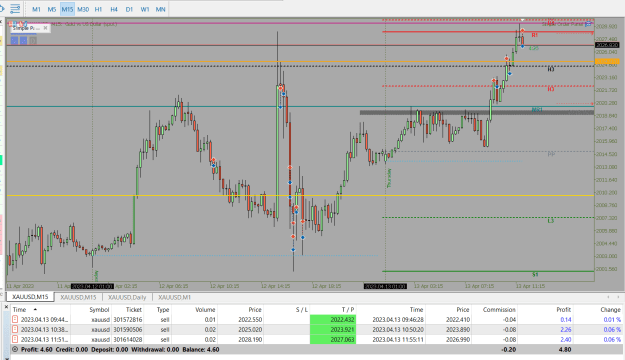Click time sort arrow in Time header
This screenshot has width=625, height=360.
point(35,309)
